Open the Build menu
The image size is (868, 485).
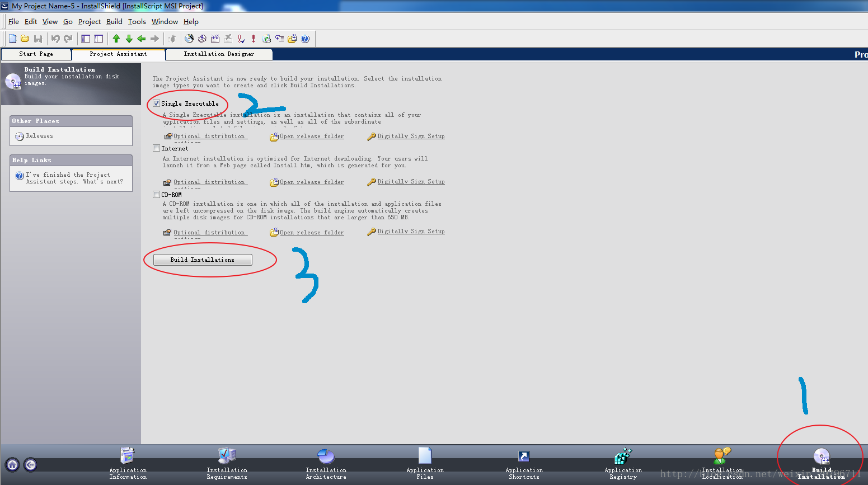click(114, 22)
